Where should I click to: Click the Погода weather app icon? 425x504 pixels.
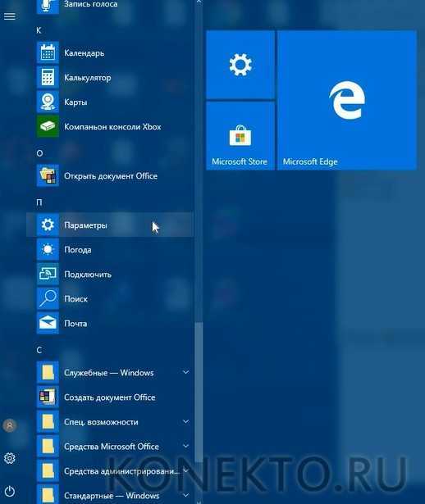click(48, 249)
